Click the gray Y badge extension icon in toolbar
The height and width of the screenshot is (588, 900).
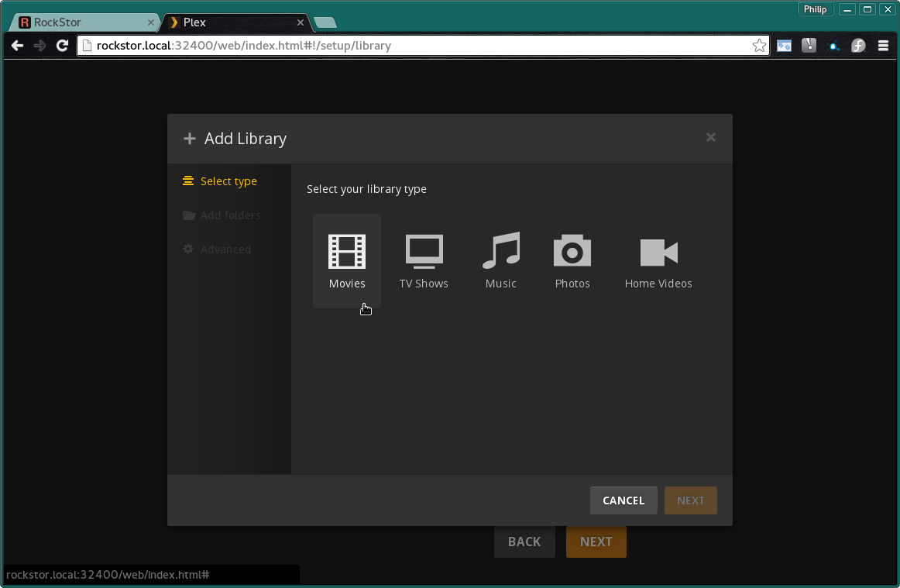(x=809, y=46)
